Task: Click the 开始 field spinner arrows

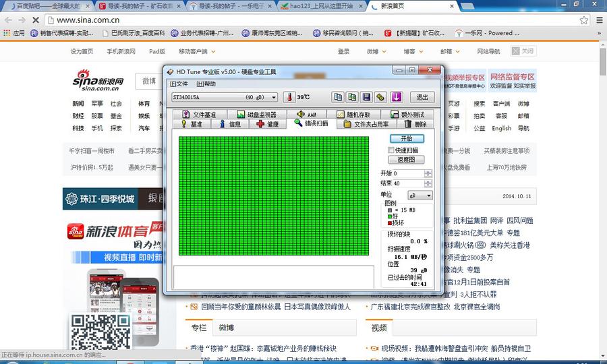Action: pos(428,173)
